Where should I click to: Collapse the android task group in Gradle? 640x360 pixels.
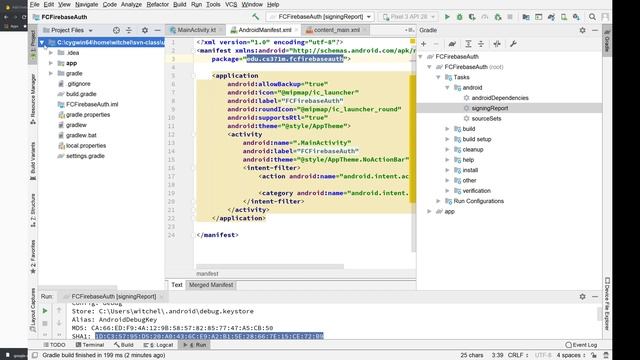coord(447,88)
